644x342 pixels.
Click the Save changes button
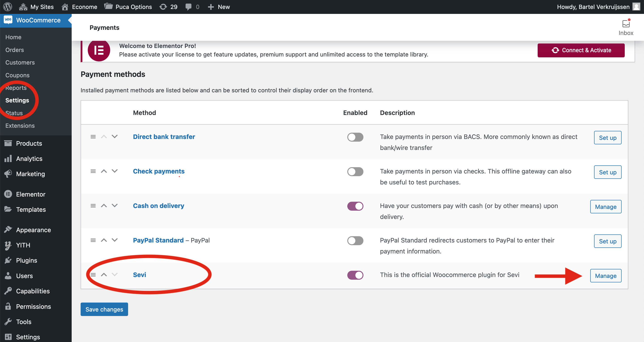pos(104,309)
